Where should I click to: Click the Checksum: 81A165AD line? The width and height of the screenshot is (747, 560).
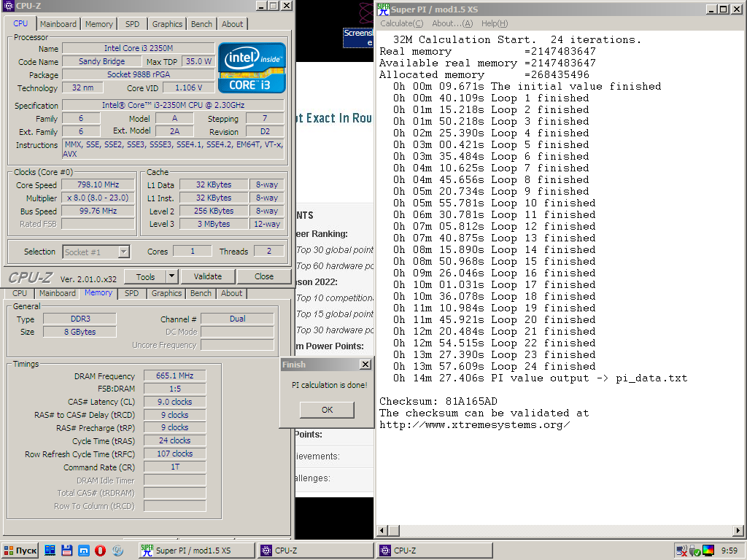click(438, 402)
